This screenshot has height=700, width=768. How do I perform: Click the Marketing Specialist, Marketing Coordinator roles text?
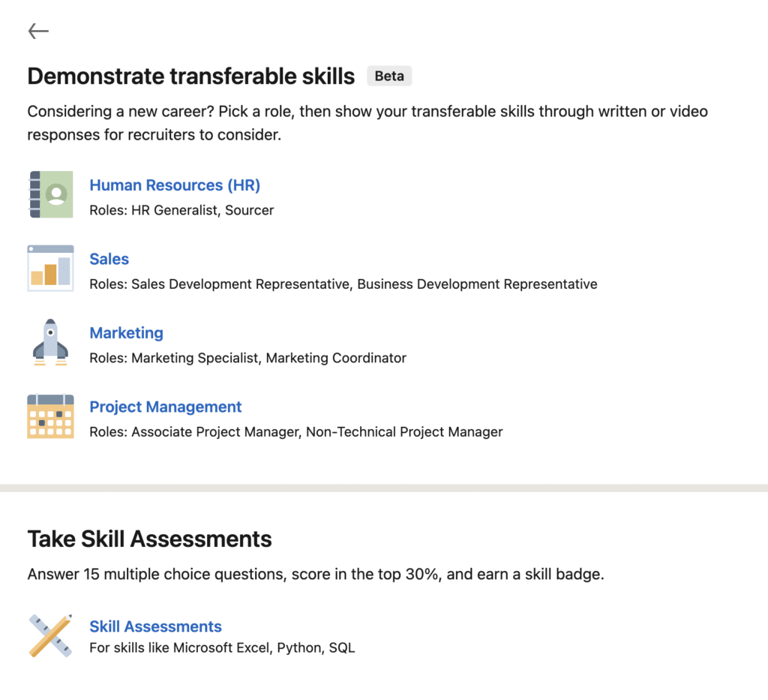click(x=247, y=358)
